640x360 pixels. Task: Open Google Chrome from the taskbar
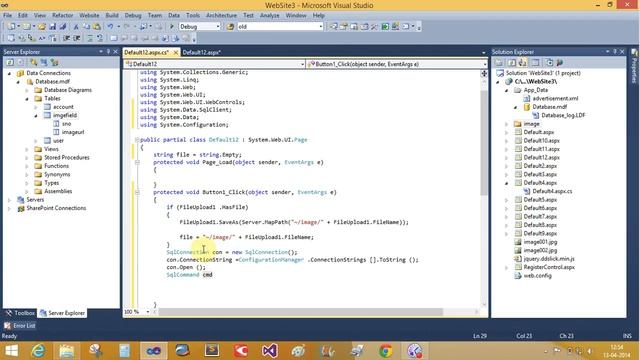click(386, 351)
